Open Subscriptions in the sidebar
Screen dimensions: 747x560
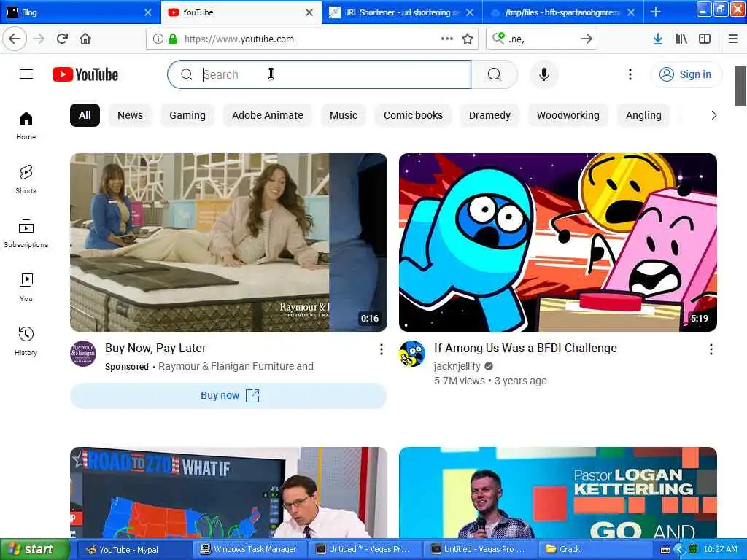(x=26, y=233)
